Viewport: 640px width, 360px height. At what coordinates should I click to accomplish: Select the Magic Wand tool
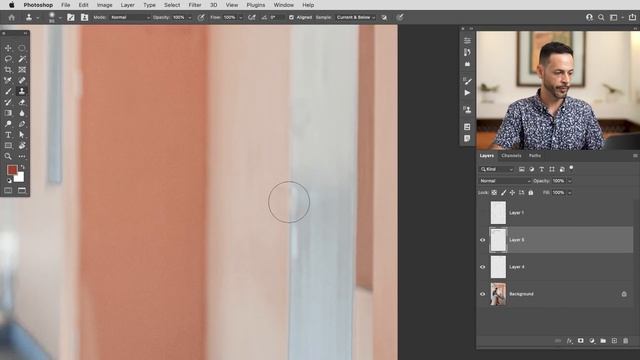tap(22, 59)
